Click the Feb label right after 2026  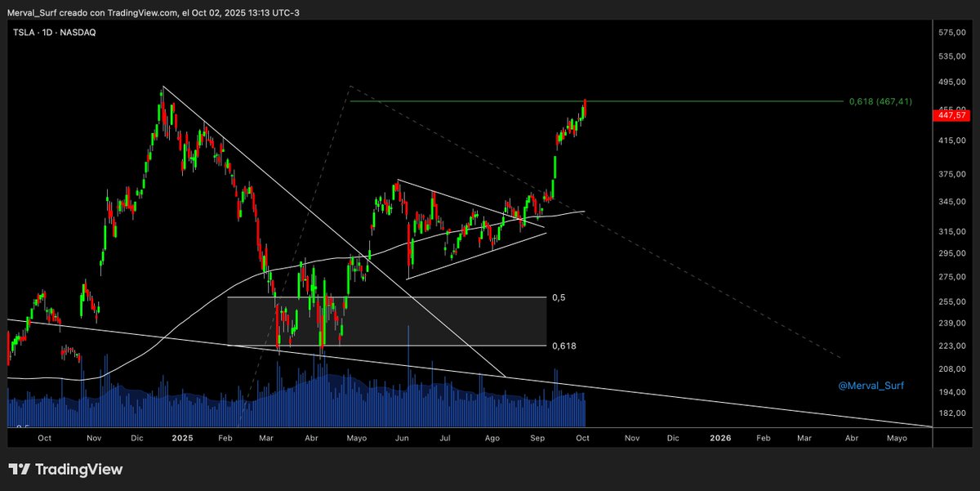763,438
